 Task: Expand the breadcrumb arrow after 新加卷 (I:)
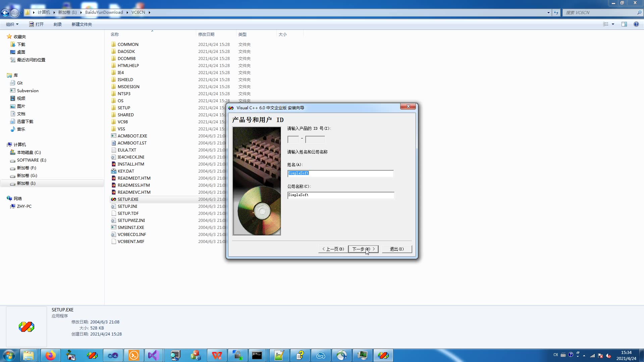(x=81, y=12)
